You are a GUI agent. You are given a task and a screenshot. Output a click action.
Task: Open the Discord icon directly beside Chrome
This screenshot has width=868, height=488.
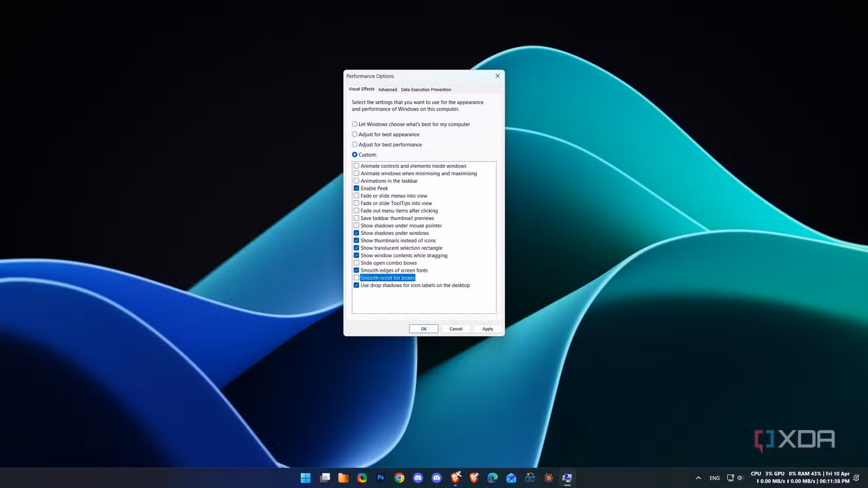[x=418, y=477]
